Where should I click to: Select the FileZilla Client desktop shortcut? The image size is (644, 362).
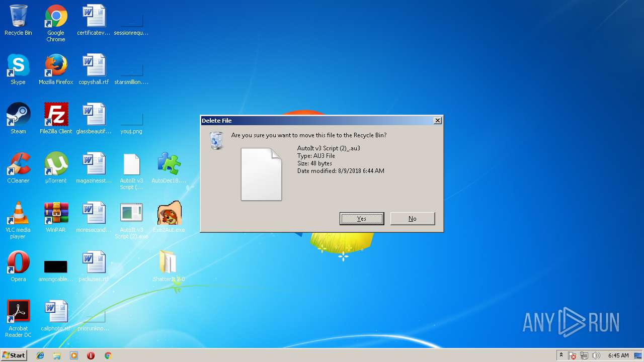(x=56, y=119)
